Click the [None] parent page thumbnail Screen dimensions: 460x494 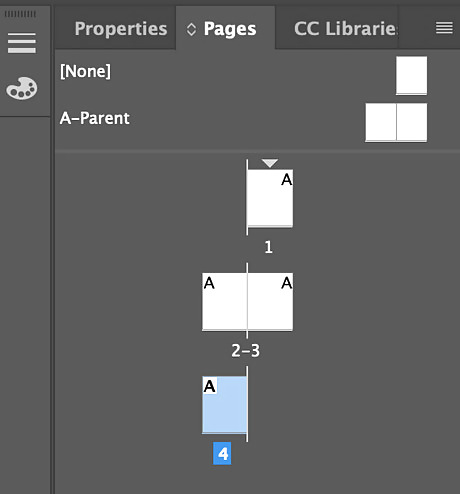411,76
